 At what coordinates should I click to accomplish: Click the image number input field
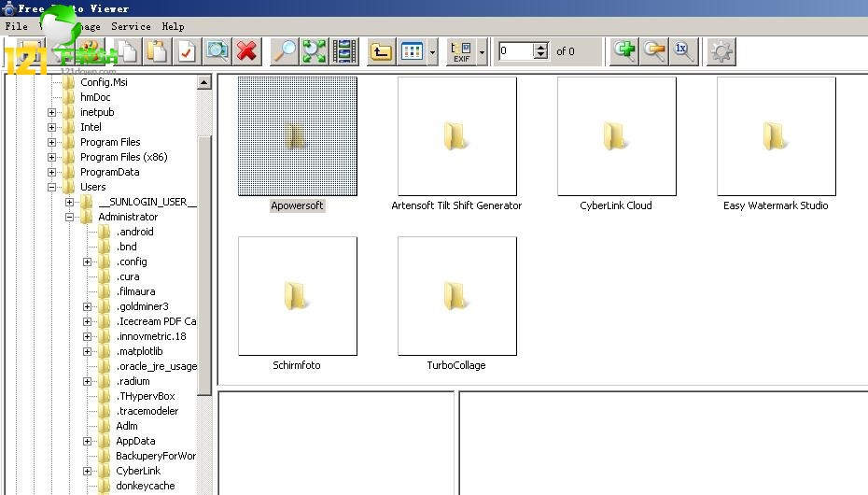tap(516, 51)
